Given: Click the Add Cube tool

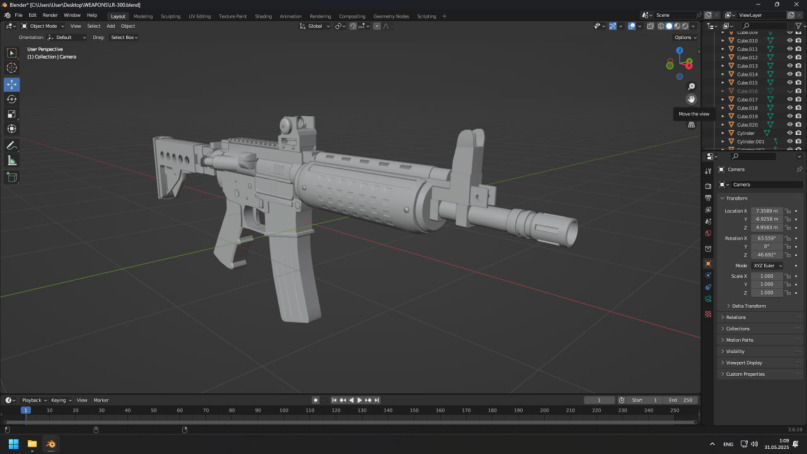Looking at the screenshot, I should coord(12,177).
